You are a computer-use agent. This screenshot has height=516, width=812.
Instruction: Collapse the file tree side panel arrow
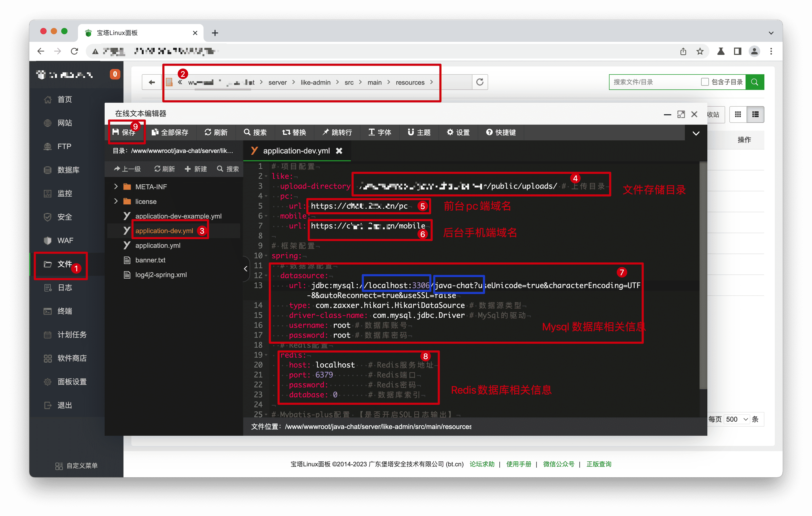[x=245, y=269]
